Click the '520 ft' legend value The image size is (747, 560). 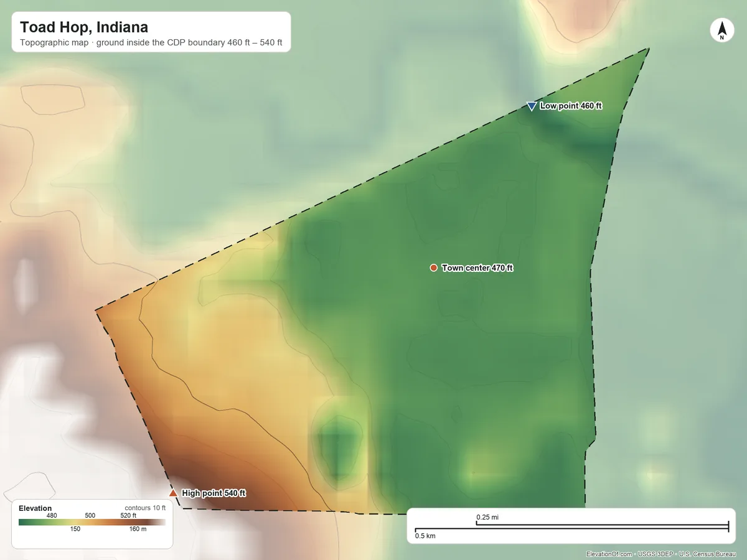click(128, 515)
